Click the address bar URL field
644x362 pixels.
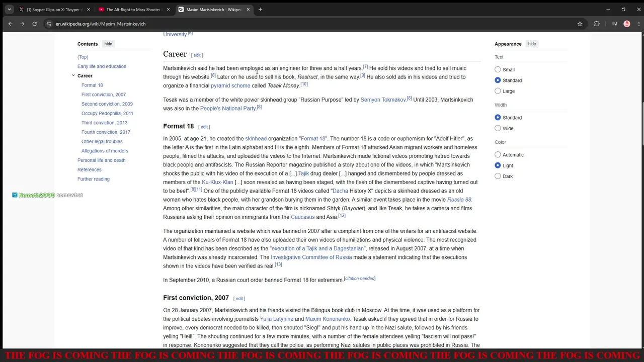tap(312, 24)
